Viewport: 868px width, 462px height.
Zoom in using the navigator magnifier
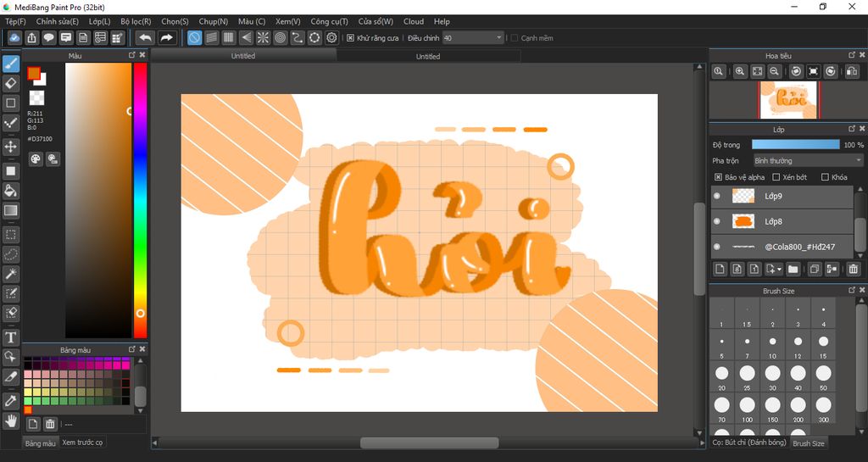click(x=740, y=72)
